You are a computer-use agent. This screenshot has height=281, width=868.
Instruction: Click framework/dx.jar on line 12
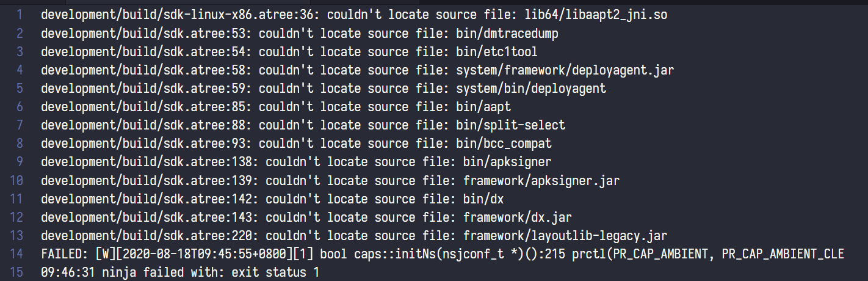click(517, 217)
